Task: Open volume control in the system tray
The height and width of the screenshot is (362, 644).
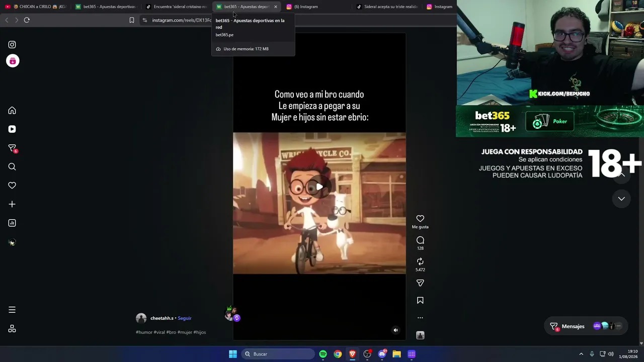Action: tap(611, 354)
